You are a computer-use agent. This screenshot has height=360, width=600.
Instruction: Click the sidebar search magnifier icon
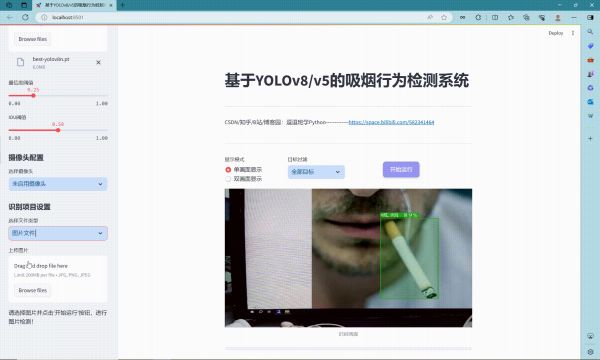(x=590, y=32)
